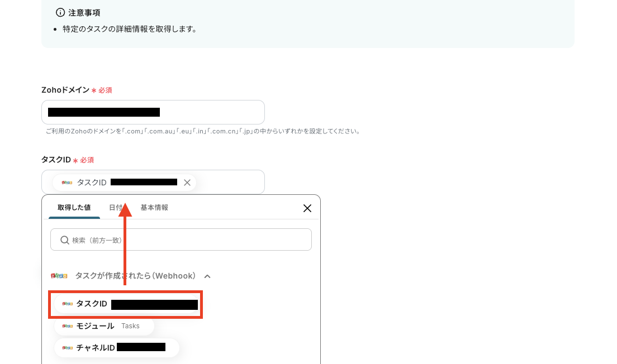The height and width of the screenshot is (364, 617).
Task: Click the domain hint text below Zohoドメイン
Action: pyautogui.click(x=203, y=131)
